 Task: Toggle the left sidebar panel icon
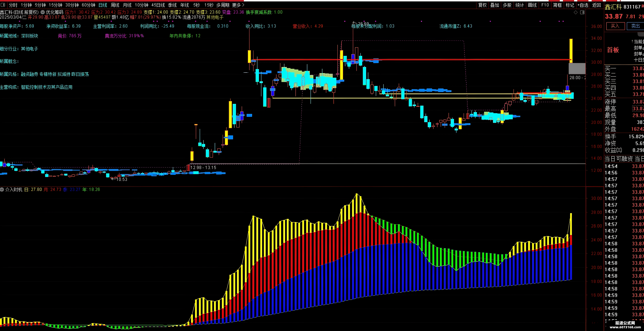point(3,5)
